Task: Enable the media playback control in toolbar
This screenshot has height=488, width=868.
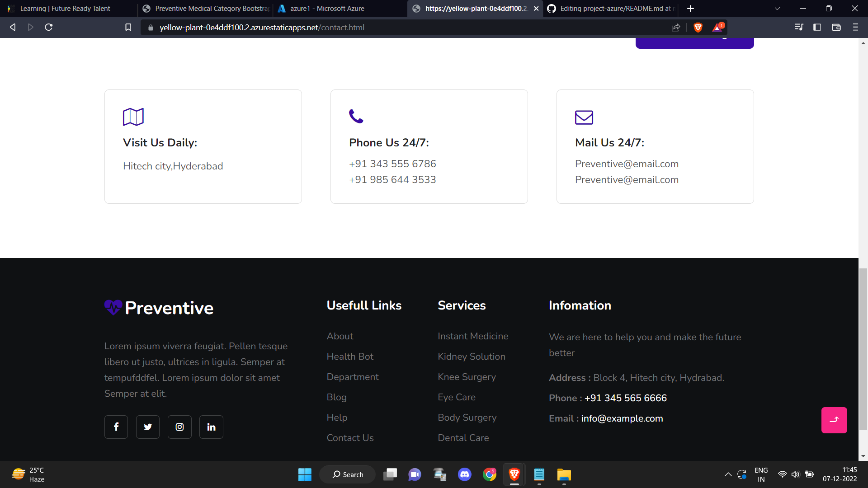Action: coord(799,27)
